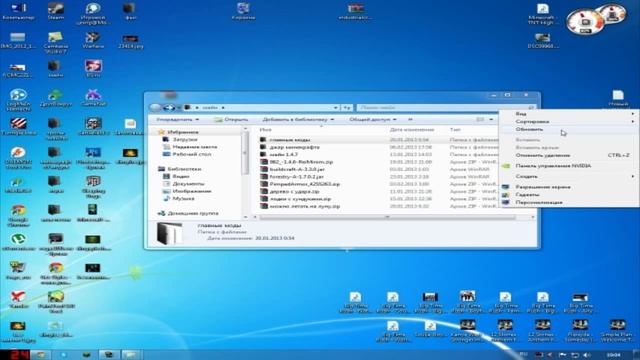Select Гаджеты in context menu
640x360 pixels.
click(569, 195)
